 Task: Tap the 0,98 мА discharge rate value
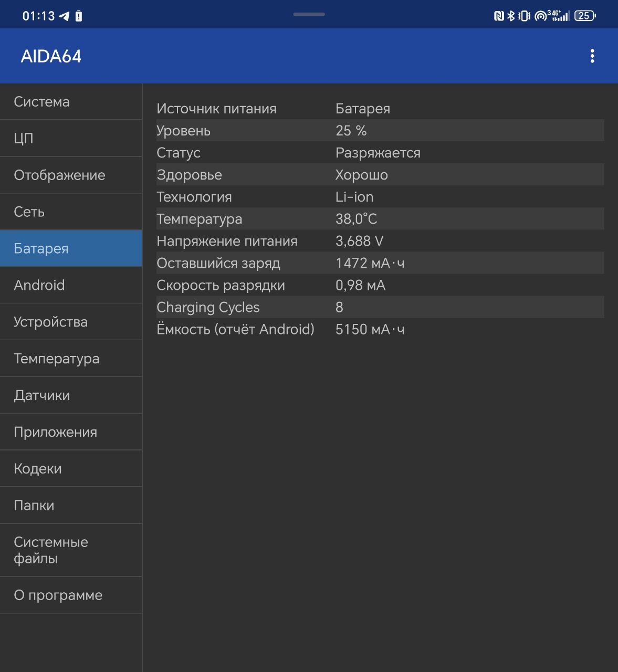361,285
